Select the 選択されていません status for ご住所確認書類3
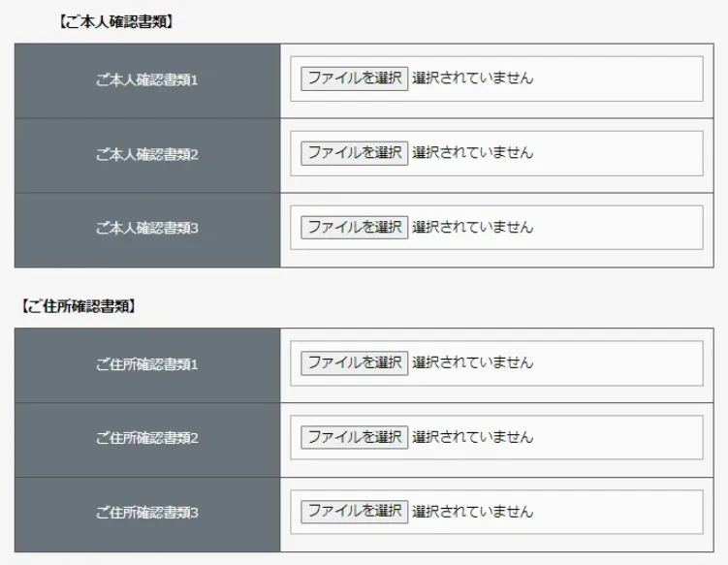 [x=472, y=512]
